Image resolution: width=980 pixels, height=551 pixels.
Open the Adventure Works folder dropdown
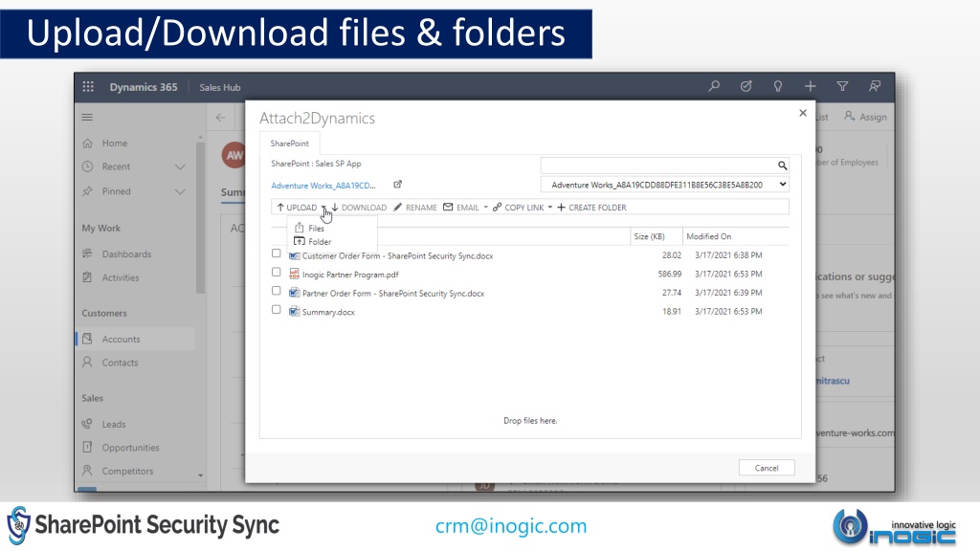(664, 185)
